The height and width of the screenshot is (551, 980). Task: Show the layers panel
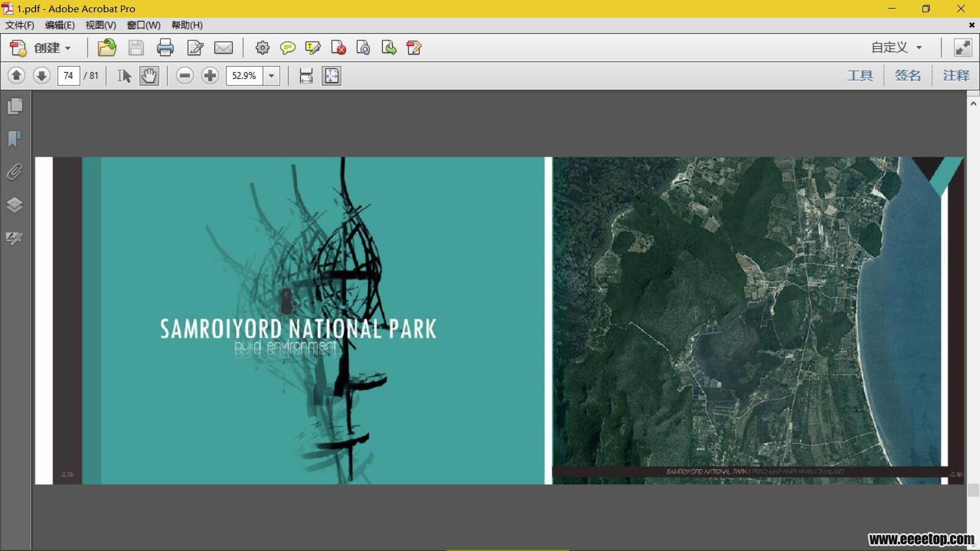click(15, 204)
